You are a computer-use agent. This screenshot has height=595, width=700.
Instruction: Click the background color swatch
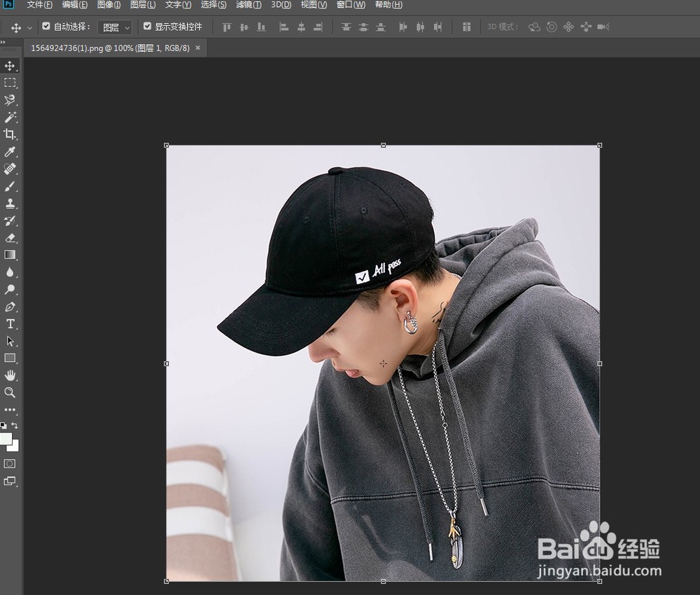(x=15, y=448)
